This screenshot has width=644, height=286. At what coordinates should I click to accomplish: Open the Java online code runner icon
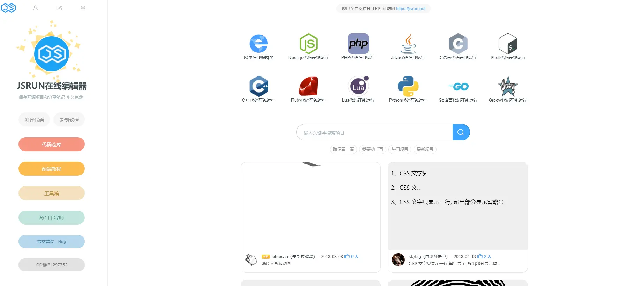[408, 44]
